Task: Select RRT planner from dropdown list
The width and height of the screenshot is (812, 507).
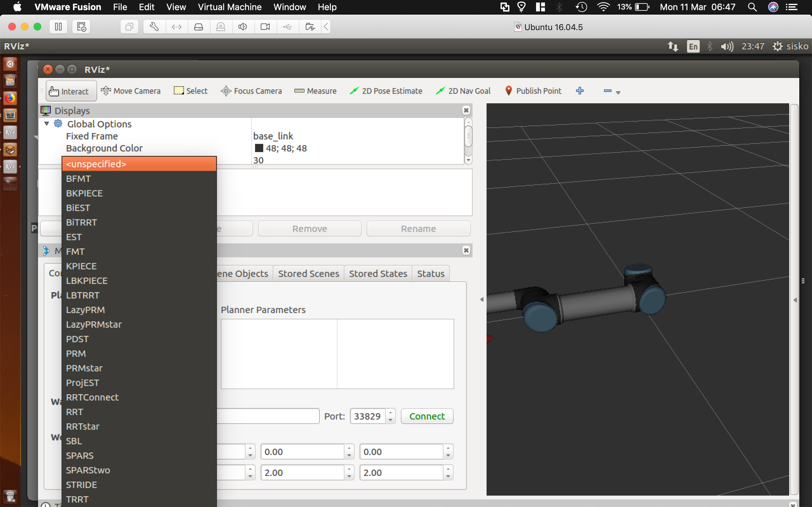Action: click(x=74, y=412)
